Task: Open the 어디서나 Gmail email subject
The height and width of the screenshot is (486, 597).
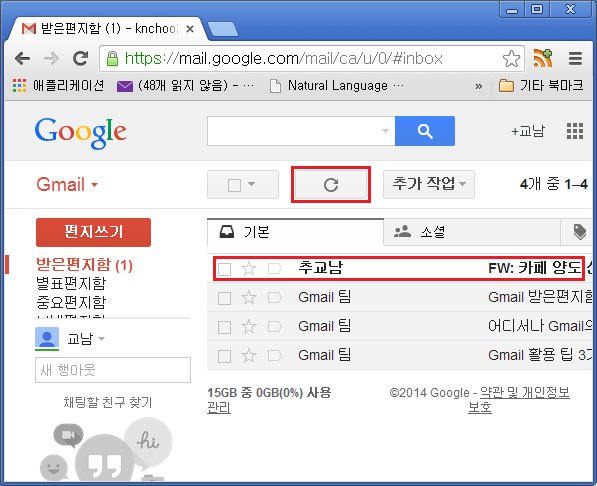Action: click(540, 326)
